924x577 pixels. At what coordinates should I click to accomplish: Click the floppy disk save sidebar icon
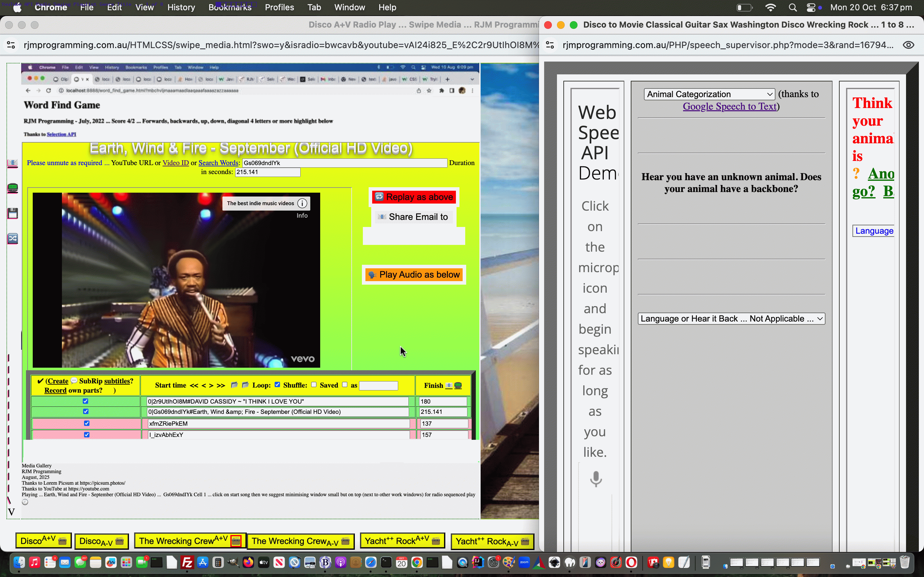(x=13, y=213)
